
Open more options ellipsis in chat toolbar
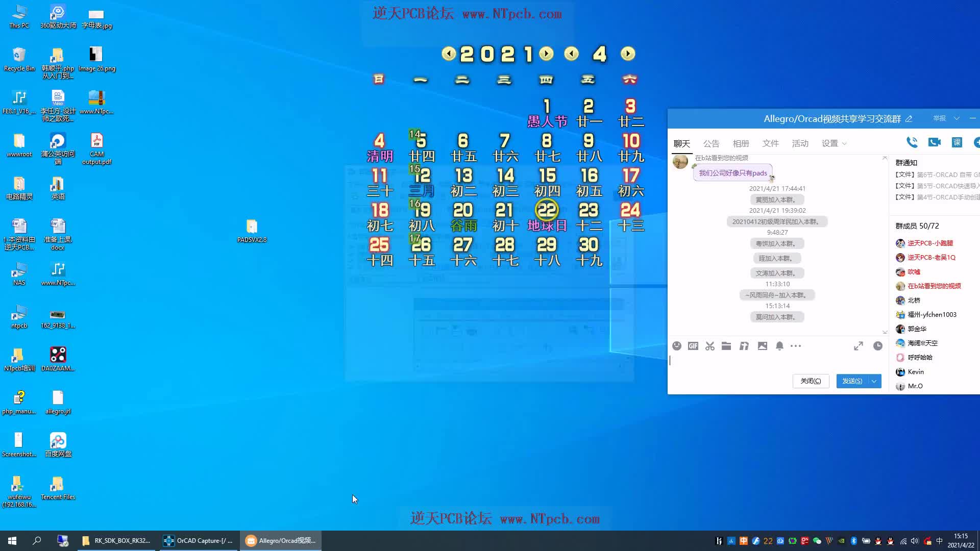(796, 346)
